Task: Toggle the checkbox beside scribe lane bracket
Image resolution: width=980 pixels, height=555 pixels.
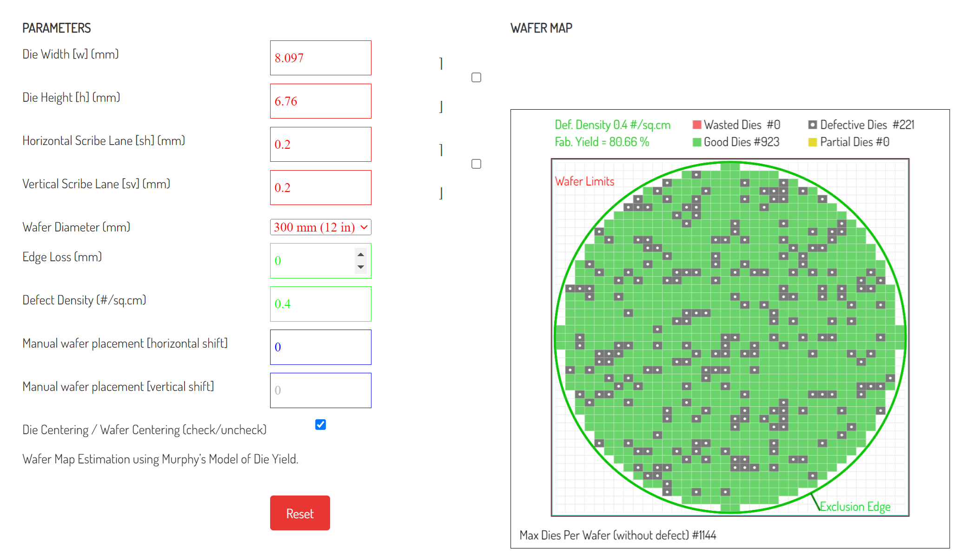Action: pos(476,164)
